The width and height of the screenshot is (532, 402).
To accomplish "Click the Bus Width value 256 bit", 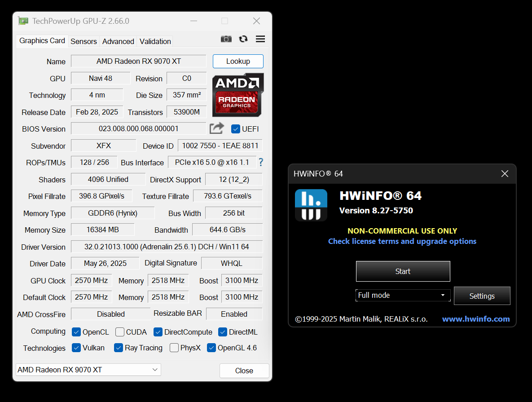I will (234, 213).
